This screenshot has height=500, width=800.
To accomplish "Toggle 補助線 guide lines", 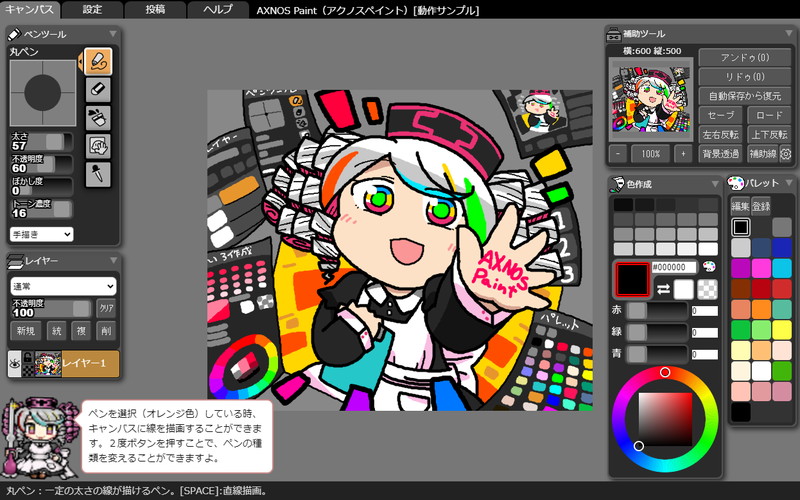I will coord(763,154).
